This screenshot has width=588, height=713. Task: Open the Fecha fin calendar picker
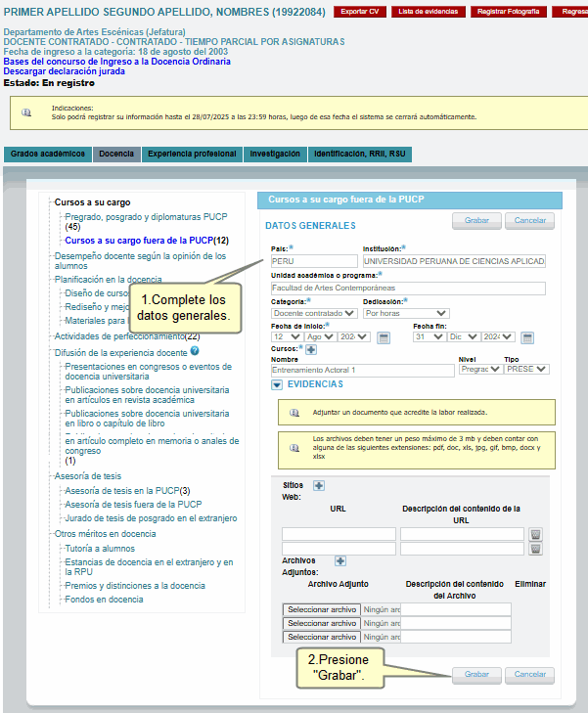(527, 337)
